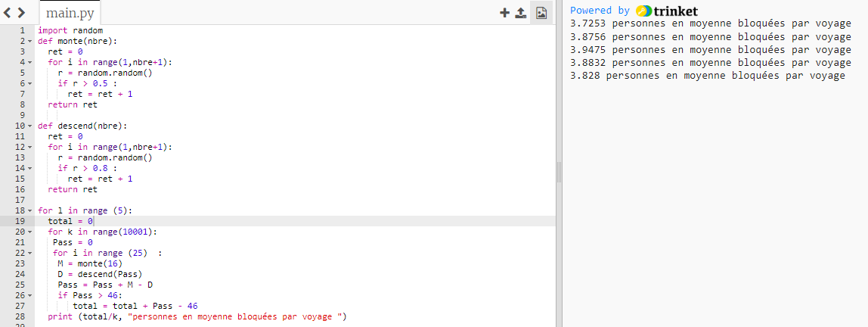
Task: Click the 'Powered by' text link
Action: pos(600,11)
